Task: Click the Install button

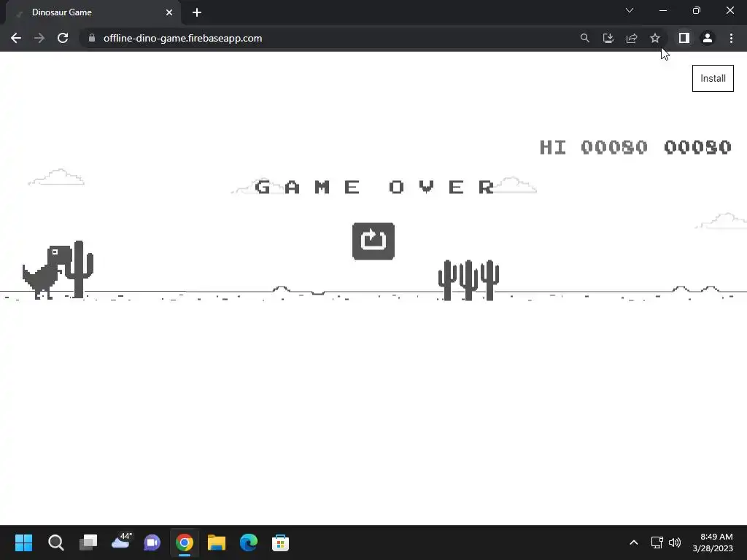Action: (x=713, y=78)
